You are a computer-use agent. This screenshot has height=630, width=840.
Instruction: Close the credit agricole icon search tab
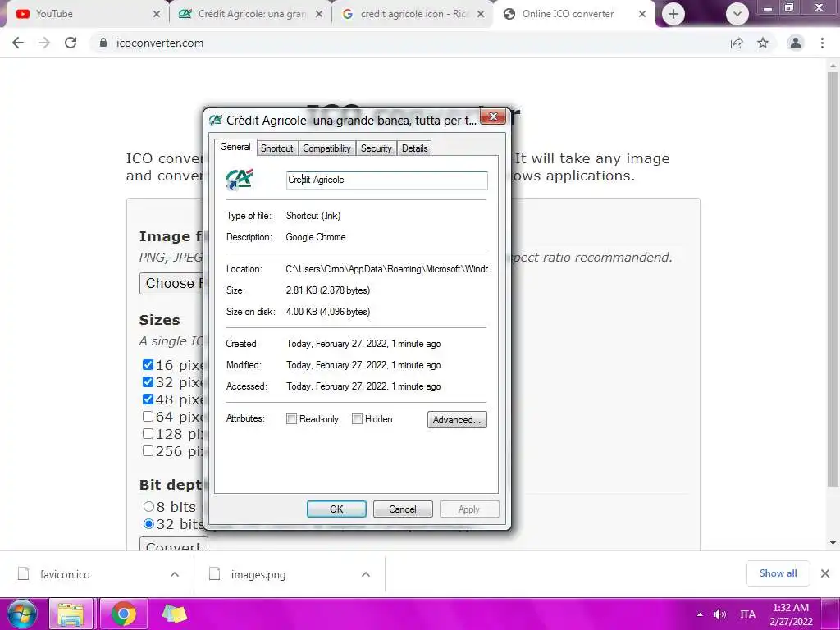pos(481,14)
